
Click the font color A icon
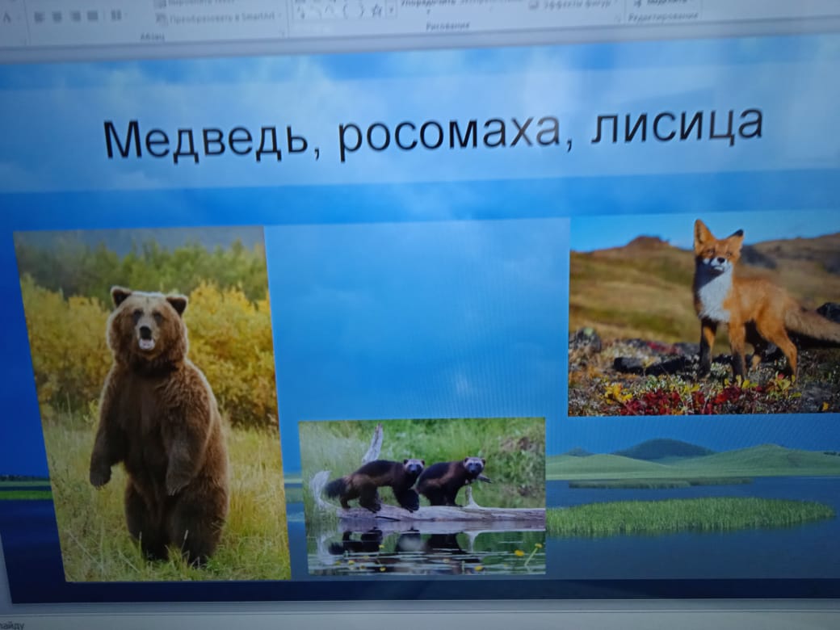pyautogui.click(x=7, y=16)
